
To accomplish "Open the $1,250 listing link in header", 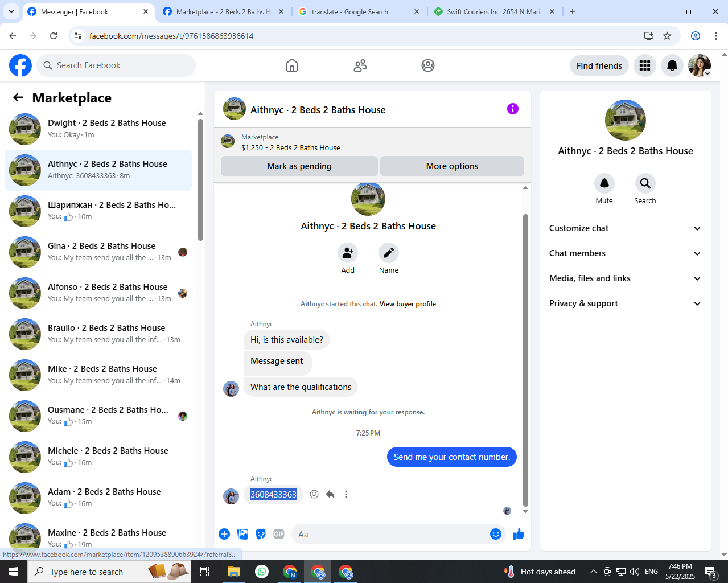I will pos(291,147).
